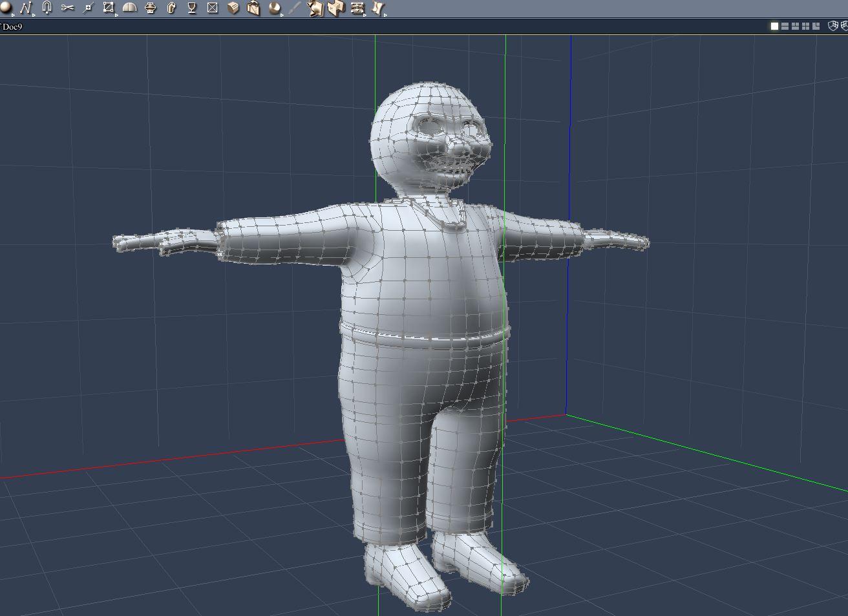The width and height of the screenshot is (848, 616).
Task: Choose the notched-block surface tool icon
Action: pyautogui.click(x=336, y=8)
